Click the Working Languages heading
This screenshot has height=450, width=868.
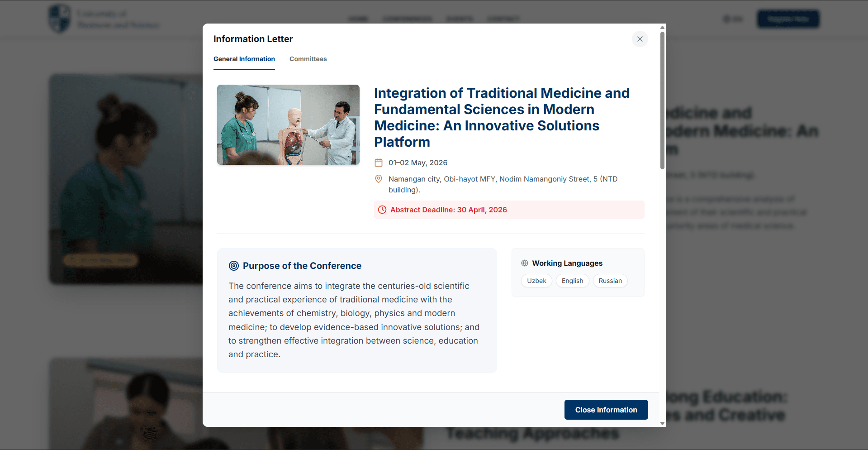[567, 263]
